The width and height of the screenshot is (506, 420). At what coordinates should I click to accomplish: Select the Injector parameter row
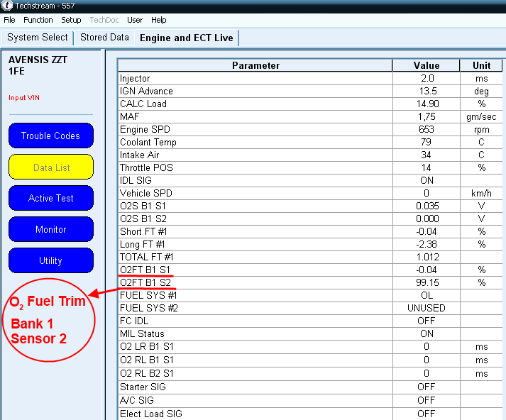310,78
